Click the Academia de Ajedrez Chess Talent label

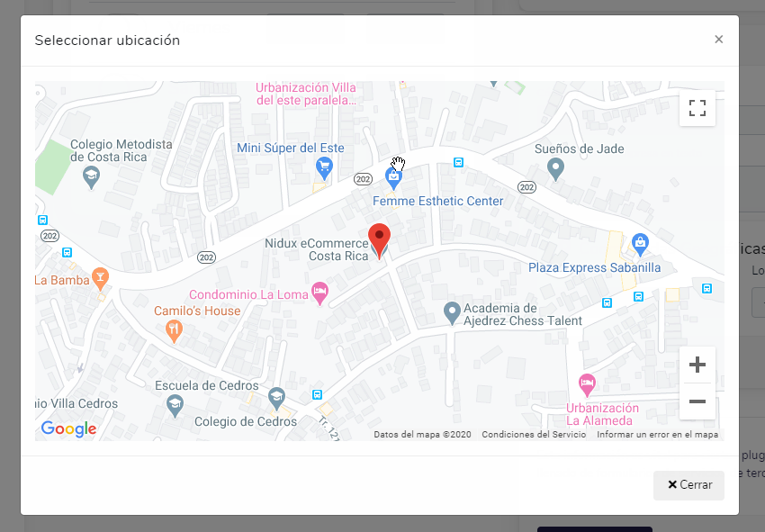523,315
